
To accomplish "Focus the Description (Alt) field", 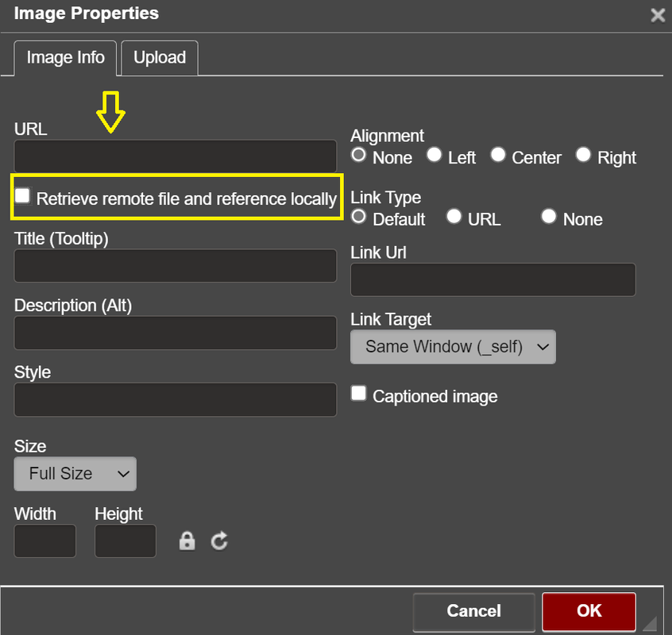I will (176, 333).
